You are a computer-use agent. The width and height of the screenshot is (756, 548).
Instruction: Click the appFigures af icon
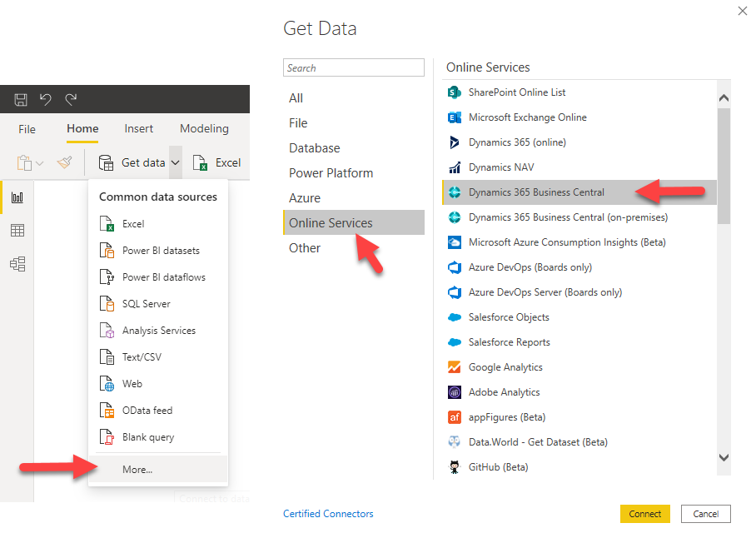tap(454, 417)
